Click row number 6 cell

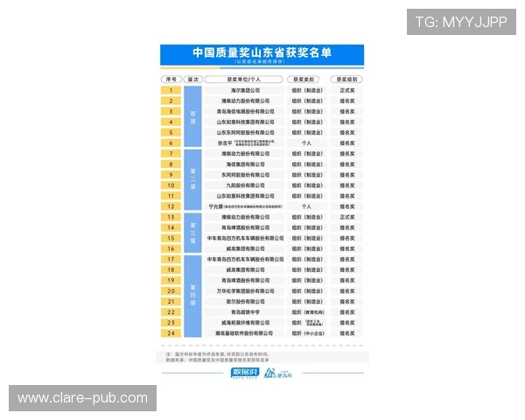coord(171,143)
